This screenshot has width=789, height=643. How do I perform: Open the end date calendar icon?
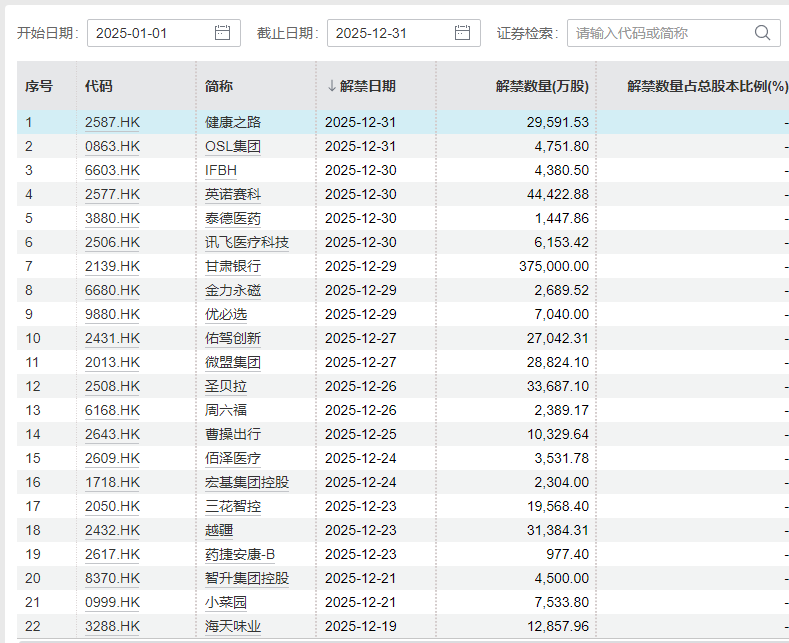pyautogui.click(x=461, y=33)
